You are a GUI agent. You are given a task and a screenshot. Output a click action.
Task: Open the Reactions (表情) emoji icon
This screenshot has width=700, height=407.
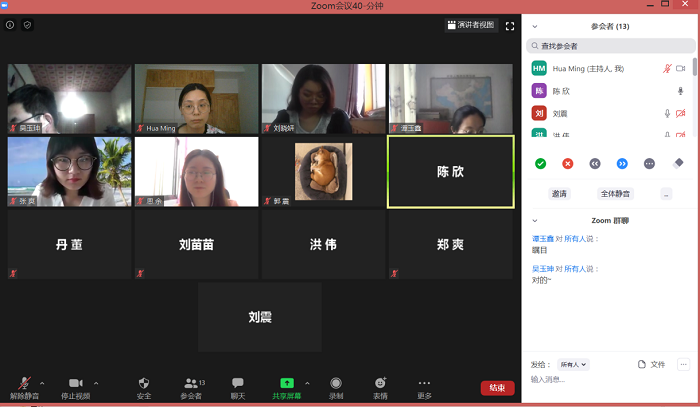[380, 383]
